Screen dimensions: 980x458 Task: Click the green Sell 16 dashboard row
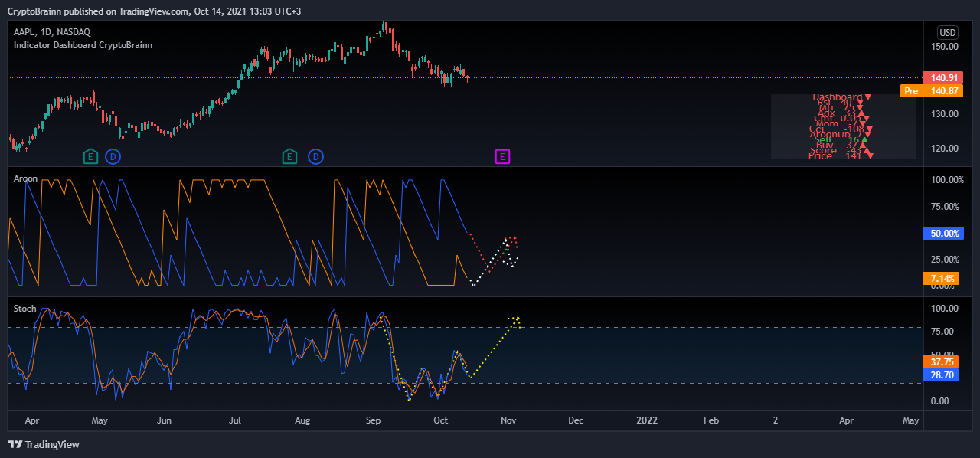tap(841, 140)
